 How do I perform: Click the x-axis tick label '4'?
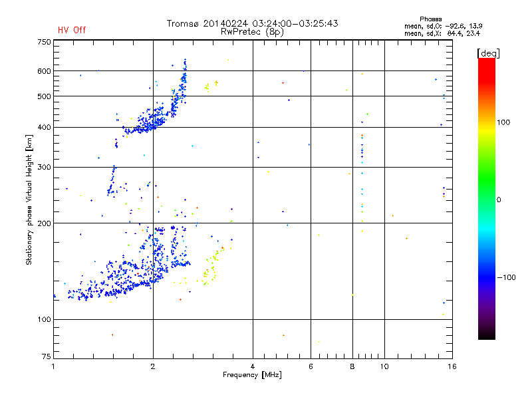coord(253,366)
